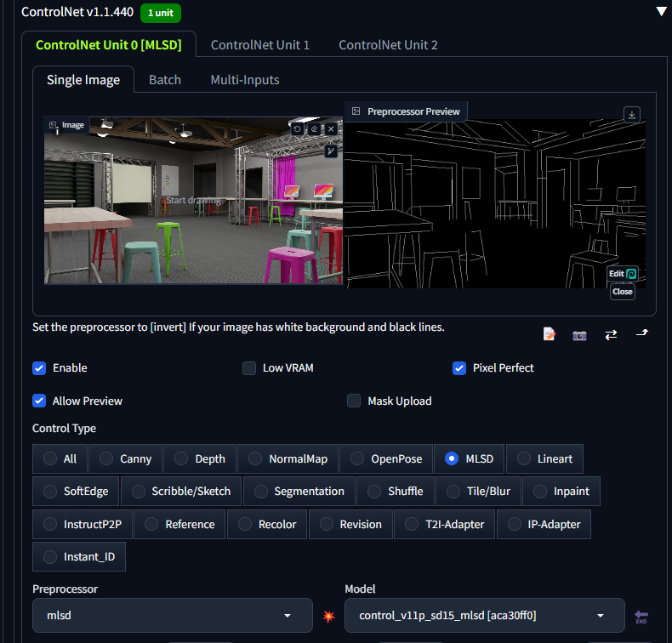Uncheck the Enable checkbox
The width and height of the screenshot is (672, 643).
39,368
